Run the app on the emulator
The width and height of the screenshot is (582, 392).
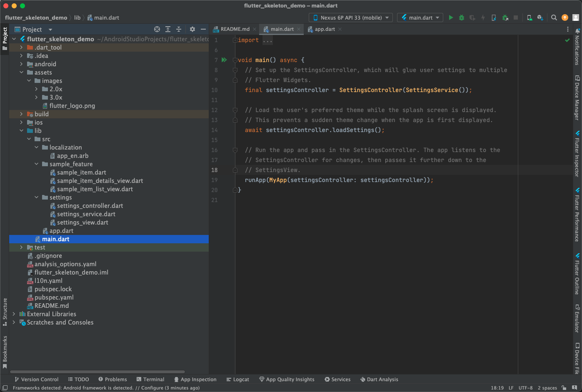[x=451, y=17]
